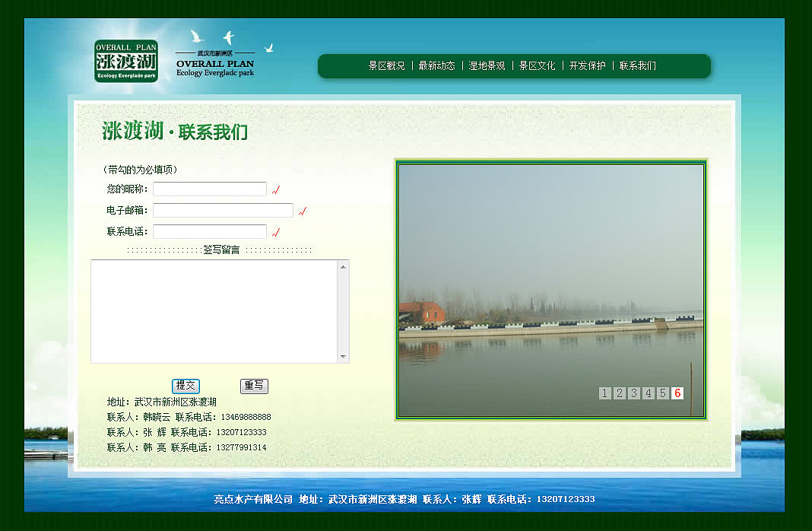Select slideshow page number 1
The width and height of the screenshot is (812, 531).
point(604,393)
